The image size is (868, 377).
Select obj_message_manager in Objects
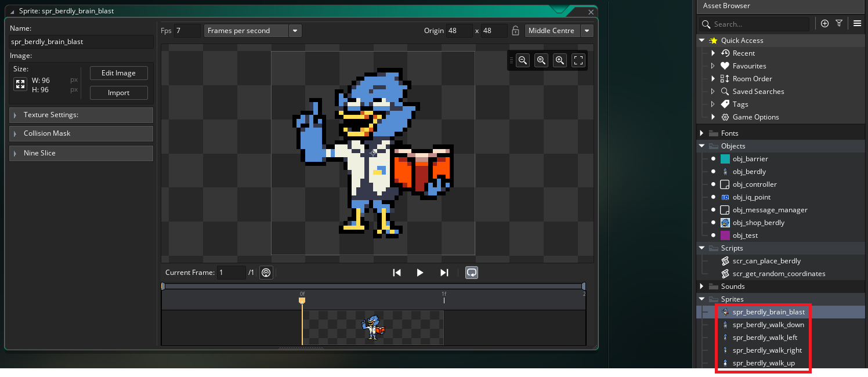tap(770, 210)
